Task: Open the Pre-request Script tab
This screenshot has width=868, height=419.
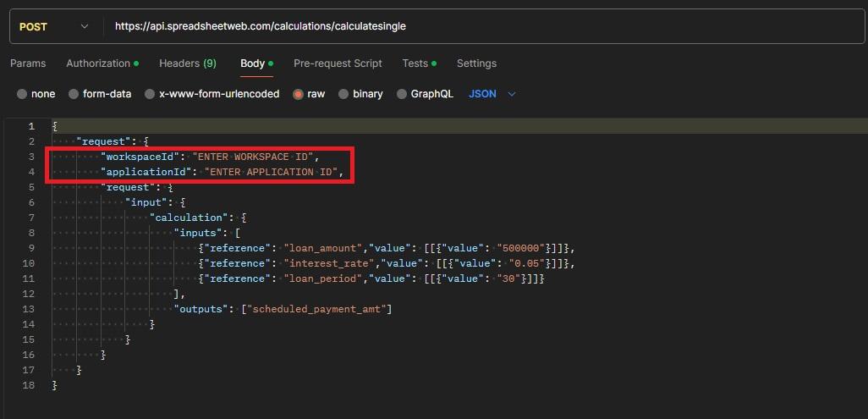Action: 338,63
